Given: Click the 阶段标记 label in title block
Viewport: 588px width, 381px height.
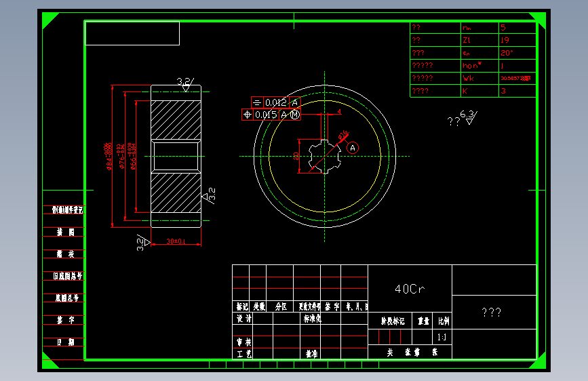Looking at the screenshot, I should tap(393, 321).
